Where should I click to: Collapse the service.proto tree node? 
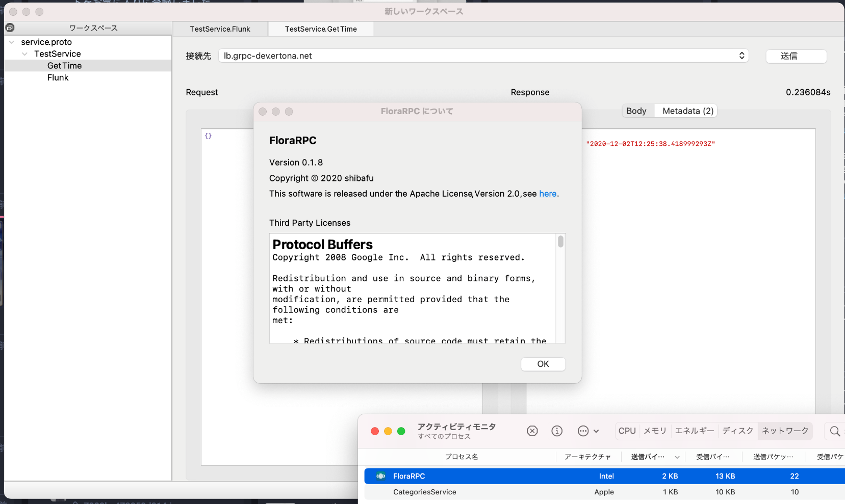(12, 42)
